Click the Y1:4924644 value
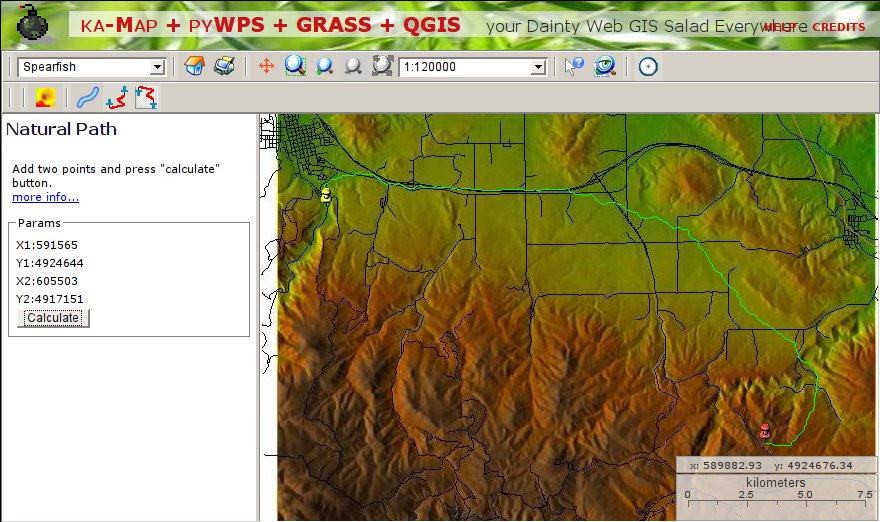 tap(50, 263)
